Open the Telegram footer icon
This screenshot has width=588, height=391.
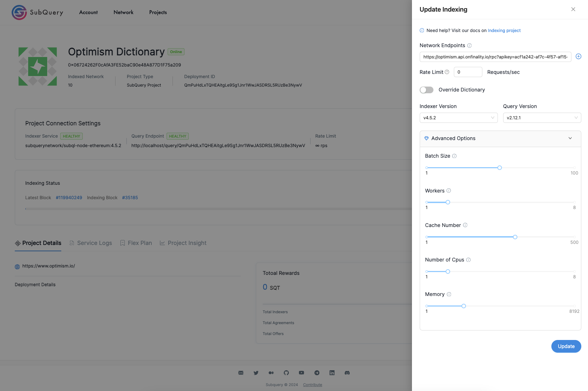point(317,373)
